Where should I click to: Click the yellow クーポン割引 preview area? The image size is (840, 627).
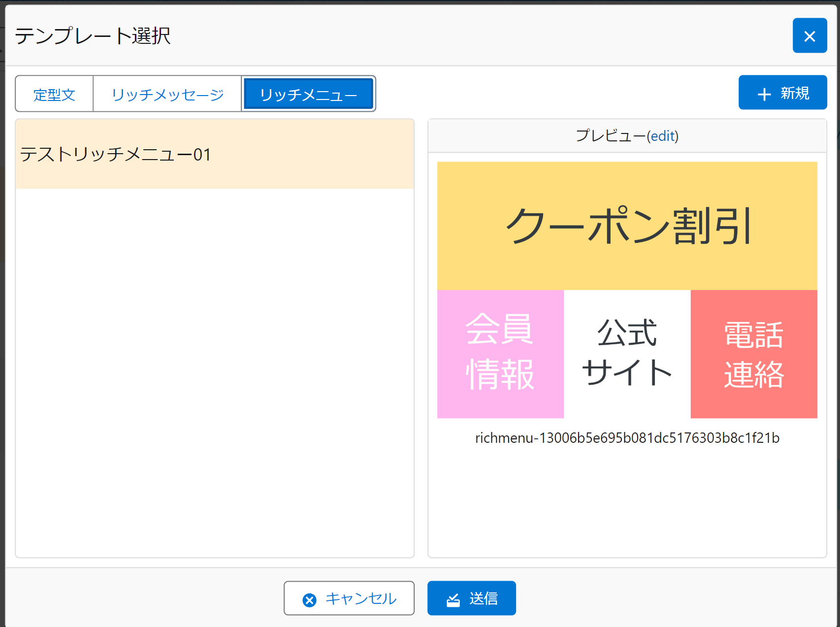(x=627, y=226)
